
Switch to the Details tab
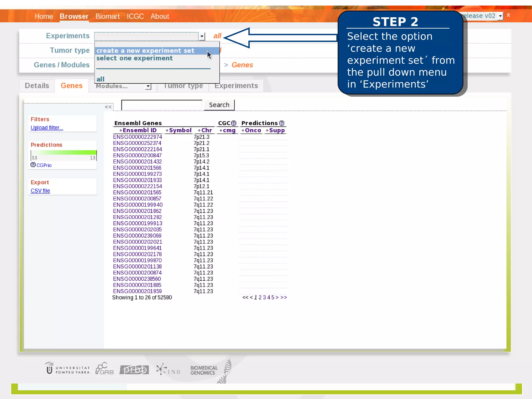coord(37,86)
